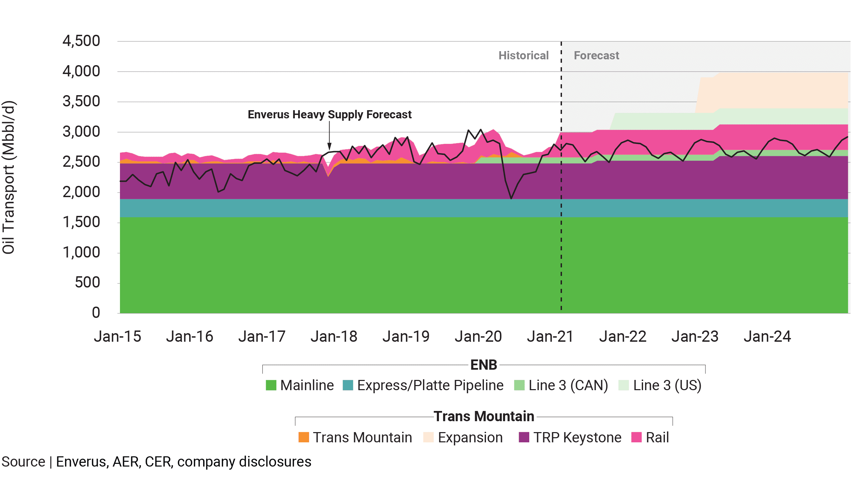Click the Oil Transport (Mbbl/d) axis title
The width and height of the screenshot is (868, 501).
tap(9, 177)
